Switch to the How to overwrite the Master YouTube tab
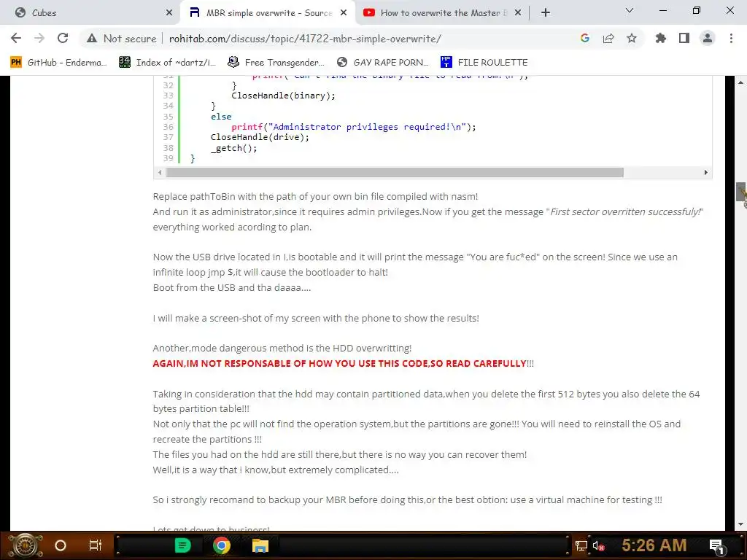 (442, 13)
